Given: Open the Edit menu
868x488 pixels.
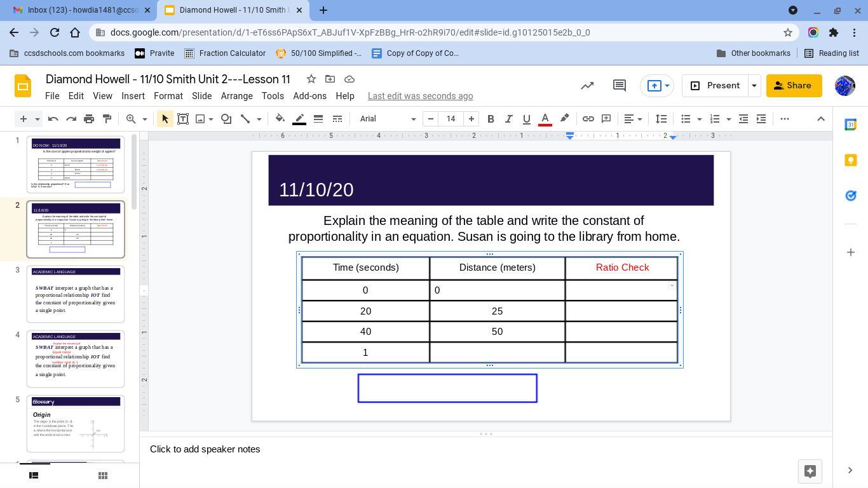Looking at the screenshot, I should click(76, 96).
